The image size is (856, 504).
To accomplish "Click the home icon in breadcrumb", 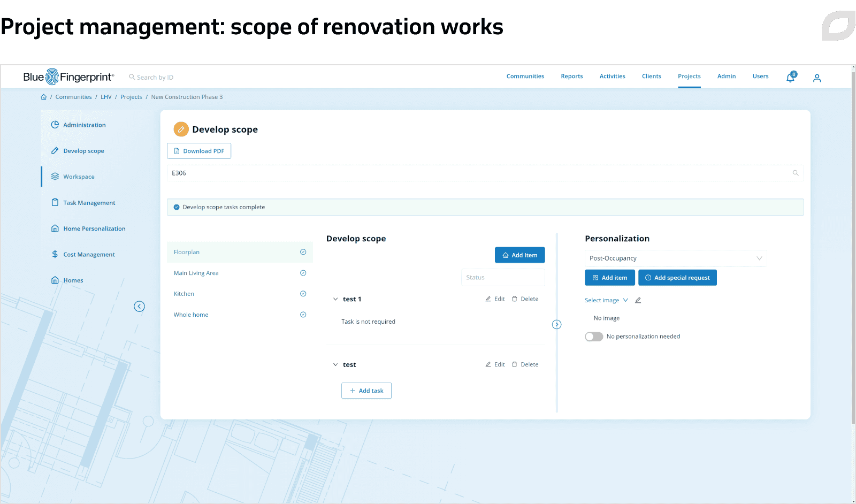I will pyautogui.click(x=44, y=97).
